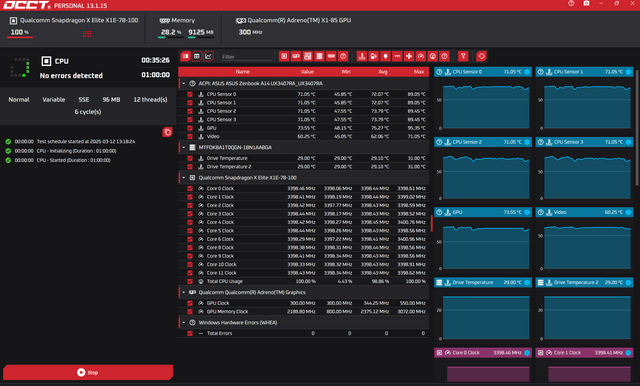Screen dimensions: 640x386
Task: Collapse Qualcomm Snapdragon X Elite sensor group
Action: point(184,178)
